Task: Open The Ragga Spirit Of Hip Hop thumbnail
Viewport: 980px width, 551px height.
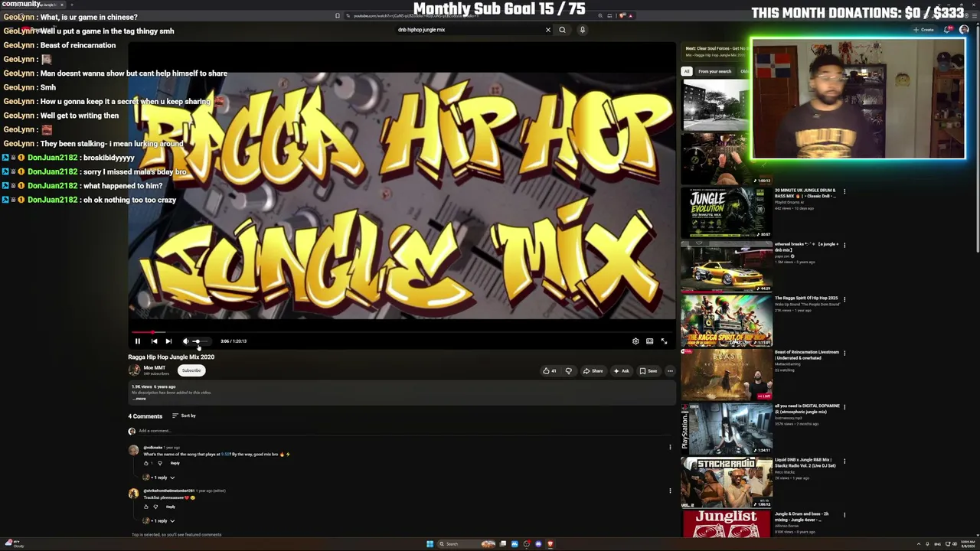Action: click(727, 321)
